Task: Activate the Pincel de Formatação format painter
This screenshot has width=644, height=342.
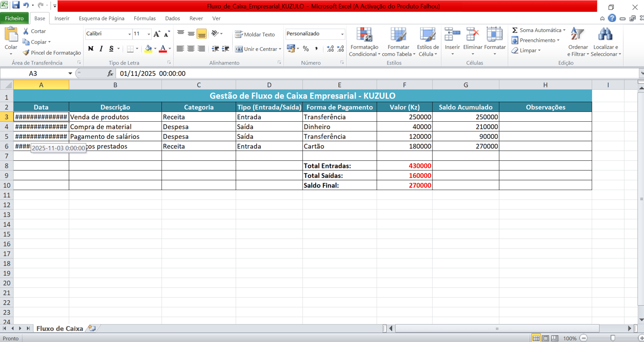Action: tap(52, 53)
